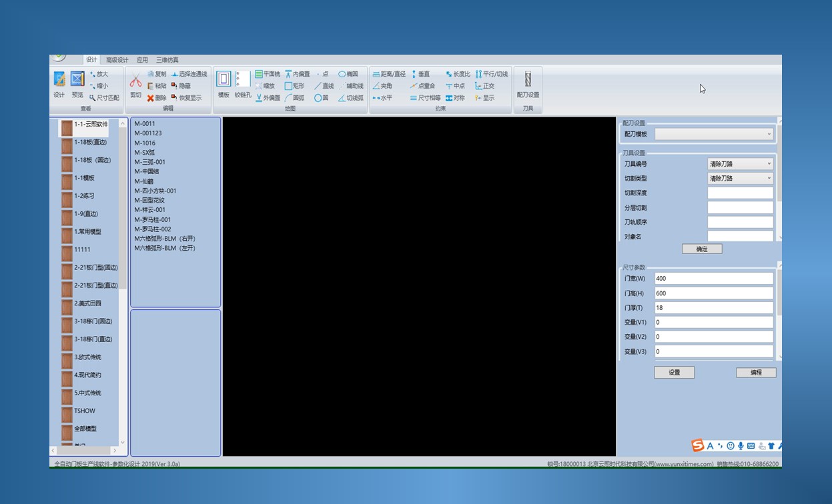Screen dimensions: 832x504
Task: Open the 三维仿真 tab
Action: pos(167,60)
